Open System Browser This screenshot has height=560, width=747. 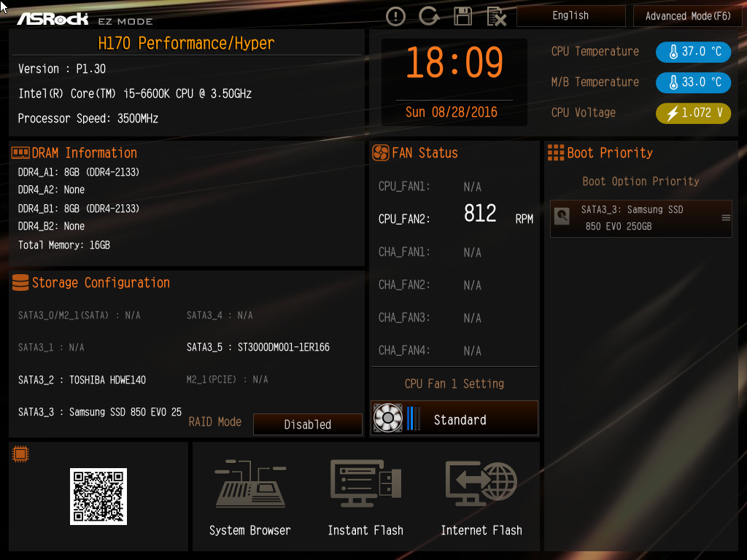[250, 497]
